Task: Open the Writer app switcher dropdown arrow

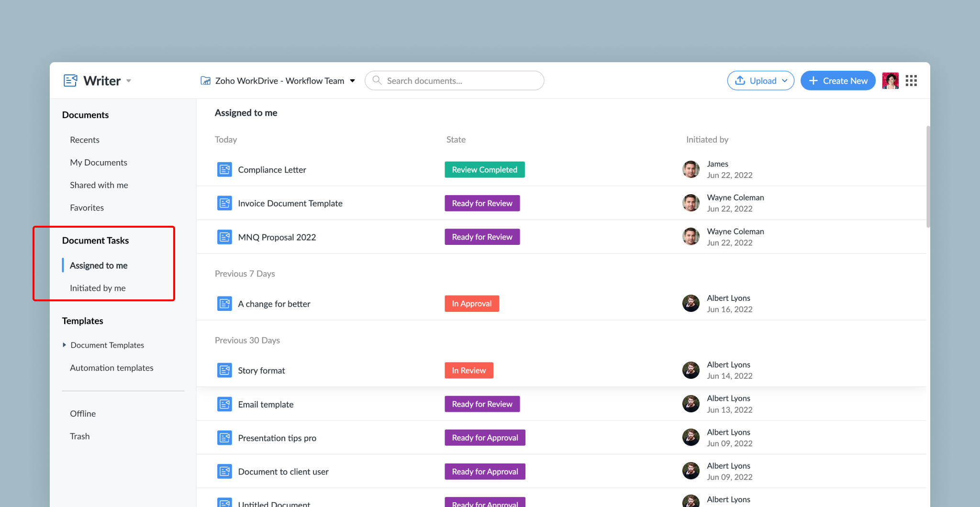Action: pos(129,81)
